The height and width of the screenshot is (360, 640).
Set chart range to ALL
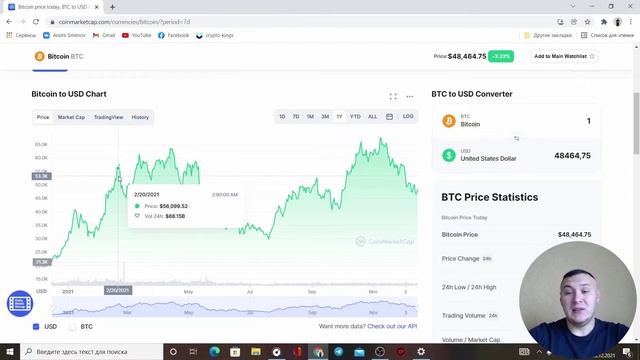tap(373, 117)
